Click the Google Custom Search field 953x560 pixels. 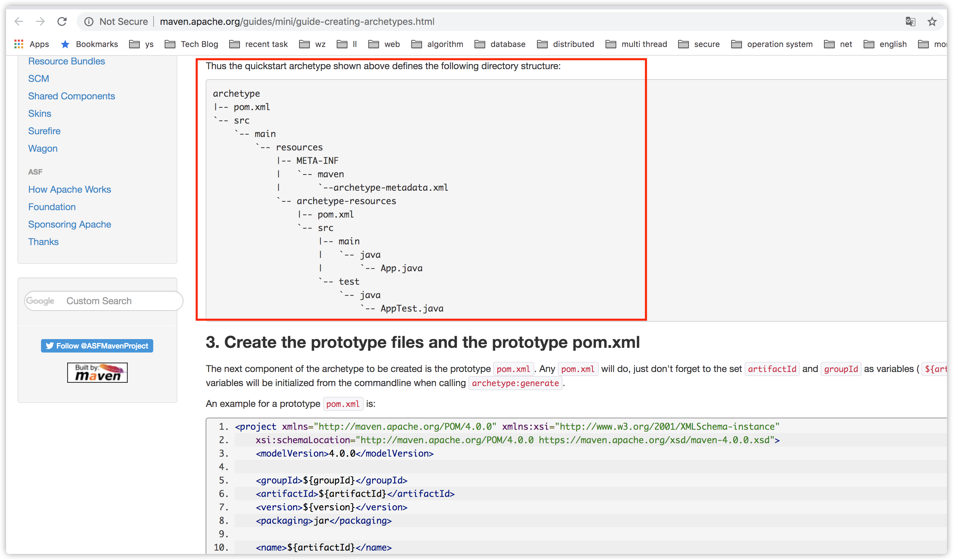point(114,301)
